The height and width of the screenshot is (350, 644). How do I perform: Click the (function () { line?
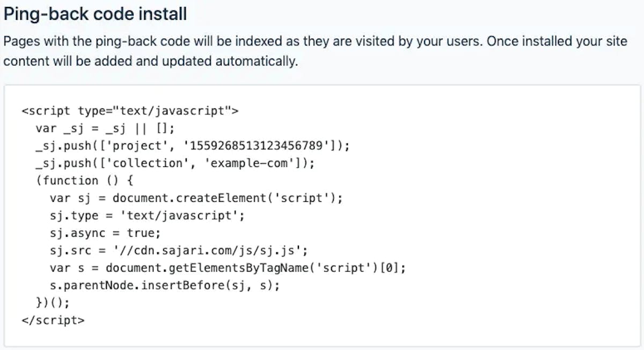[84, 180]
